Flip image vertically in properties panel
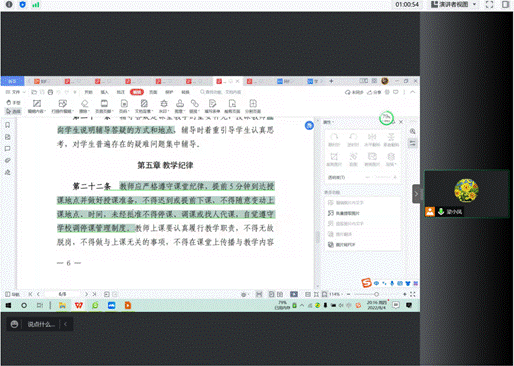This screenshot has width=514, height=366. (x=391, y=140)
